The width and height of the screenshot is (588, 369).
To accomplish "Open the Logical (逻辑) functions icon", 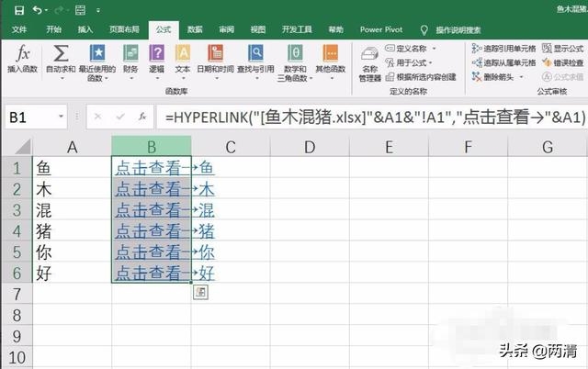I will [156, 57].
